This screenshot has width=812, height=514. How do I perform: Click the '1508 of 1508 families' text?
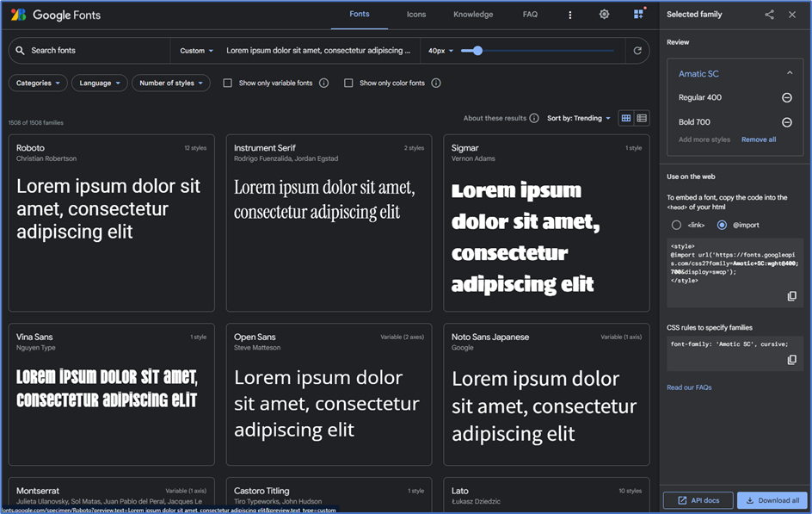coord(36,123)
